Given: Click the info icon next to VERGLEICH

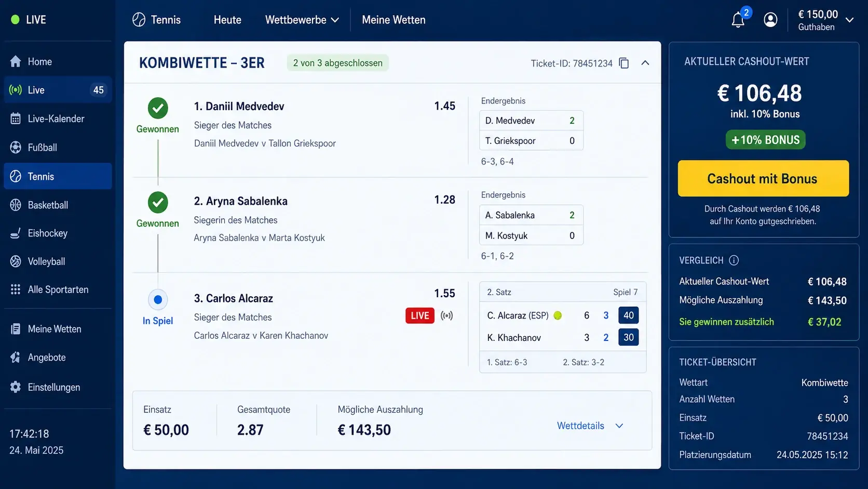Looking at the screenshot, I should click(734, 260).
